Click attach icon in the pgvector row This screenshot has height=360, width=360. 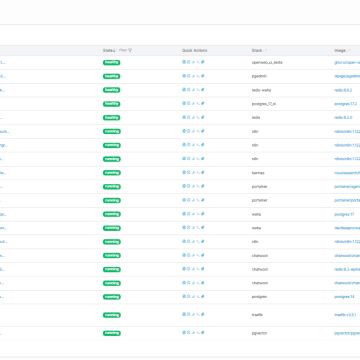pyautogui.click(x=202, y=333)
